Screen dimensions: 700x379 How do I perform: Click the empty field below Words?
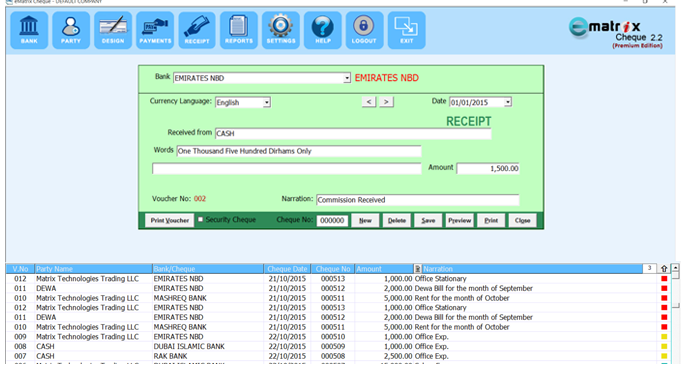pyautogui.click(x=287, y=168)
